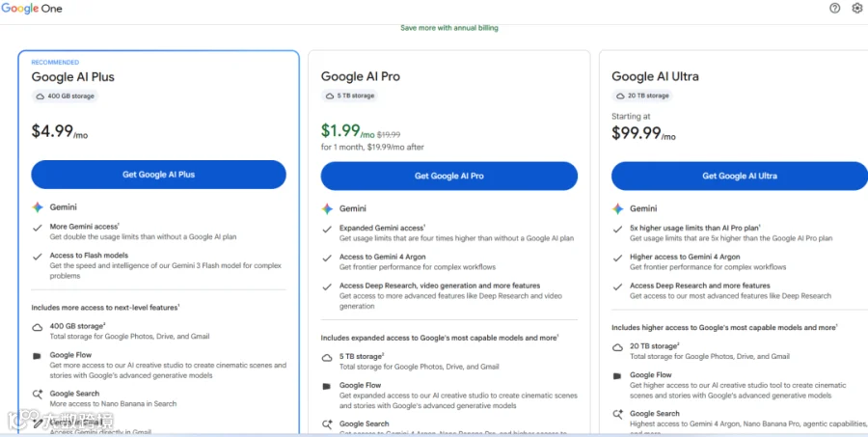Click Google Flow icon in AI Plus card
Screen dimensions: 868x437
click(x=37, y=356)
